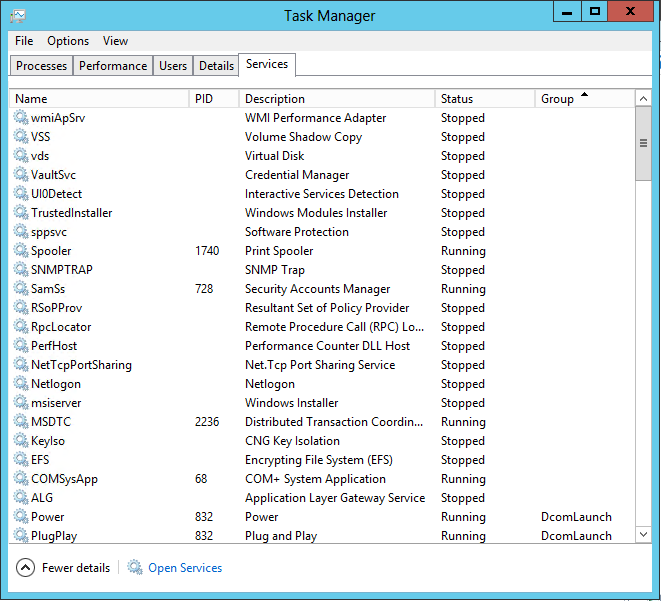The image size is (661, 601).
Task: Click the gear icon beside PlugPlay
Action: (21, 534)
